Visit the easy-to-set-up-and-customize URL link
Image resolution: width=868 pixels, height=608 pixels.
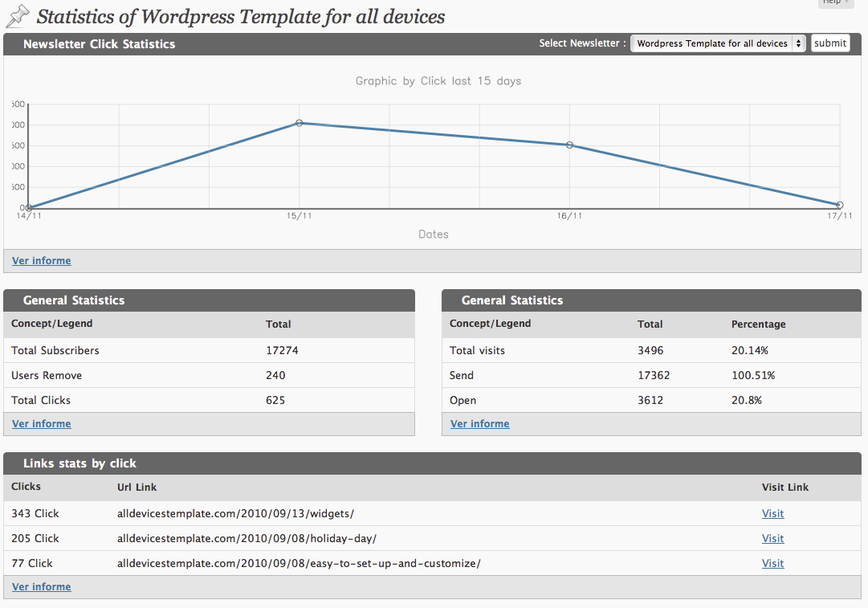click(x=772, y=563)
